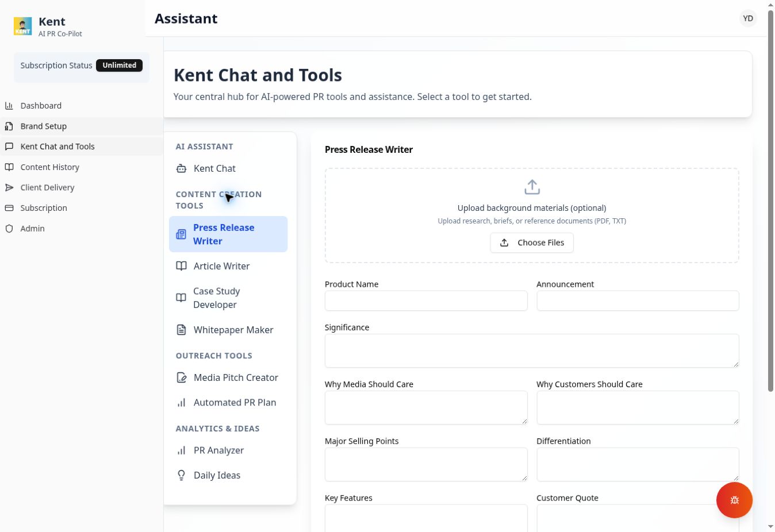Image resolution: width=775 pixels, height=532 pixels.
Task: Click the Automated PR Plan chart icon
Action: point(181,403)
